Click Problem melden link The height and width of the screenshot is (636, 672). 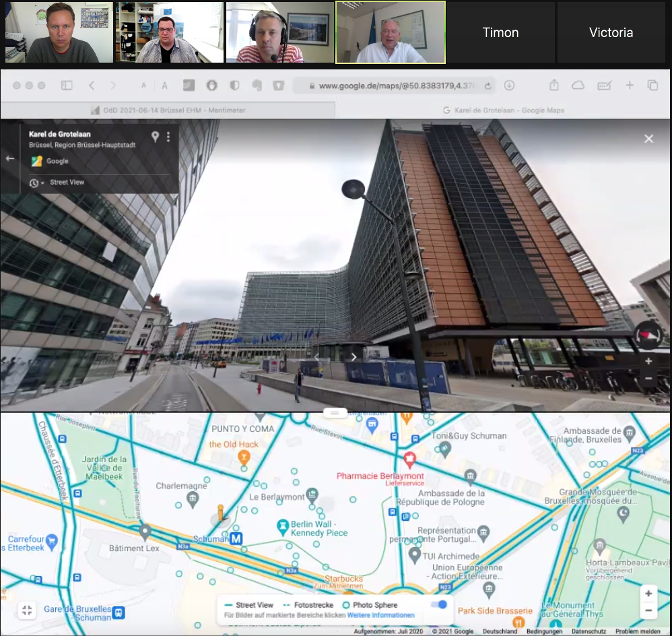(638, 631)
